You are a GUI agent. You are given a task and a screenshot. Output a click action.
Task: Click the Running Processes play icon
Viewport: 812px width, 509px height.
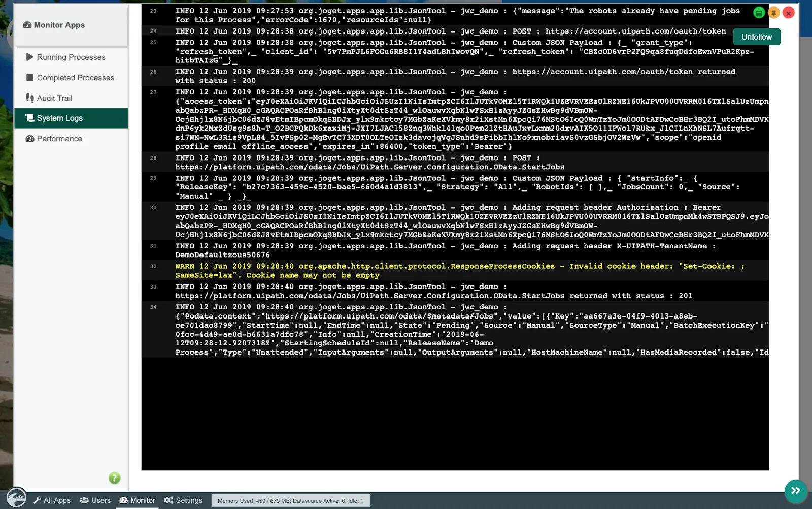[30, 57]
